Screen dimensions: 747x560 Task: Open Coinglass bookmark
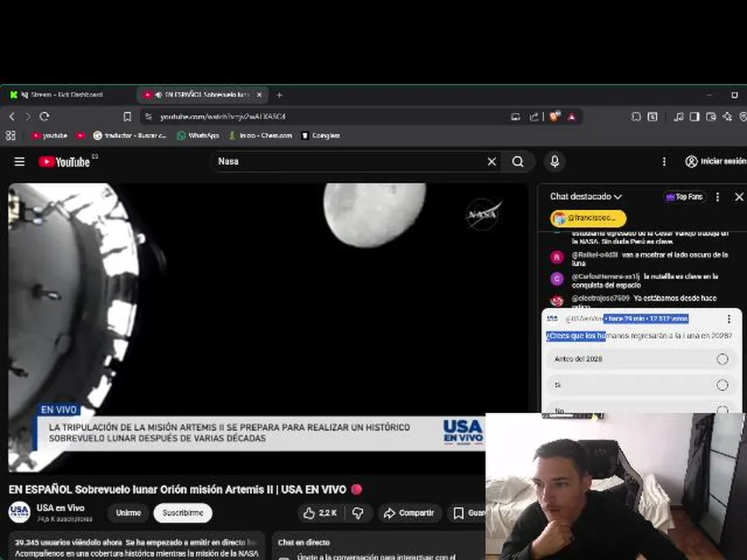pyautogui.click(x=321, y=135)
